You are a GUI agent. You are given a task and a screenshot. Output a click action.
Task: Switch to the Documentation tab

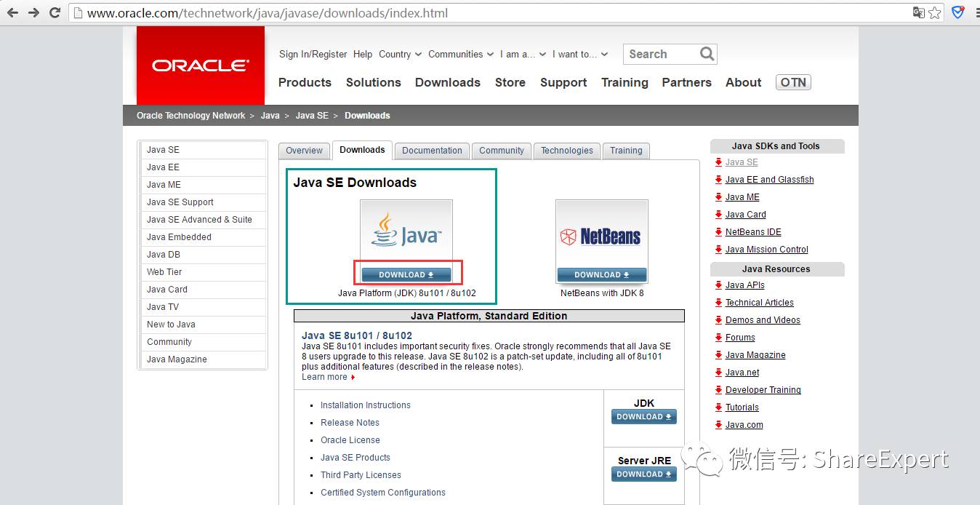pos(432,151)
